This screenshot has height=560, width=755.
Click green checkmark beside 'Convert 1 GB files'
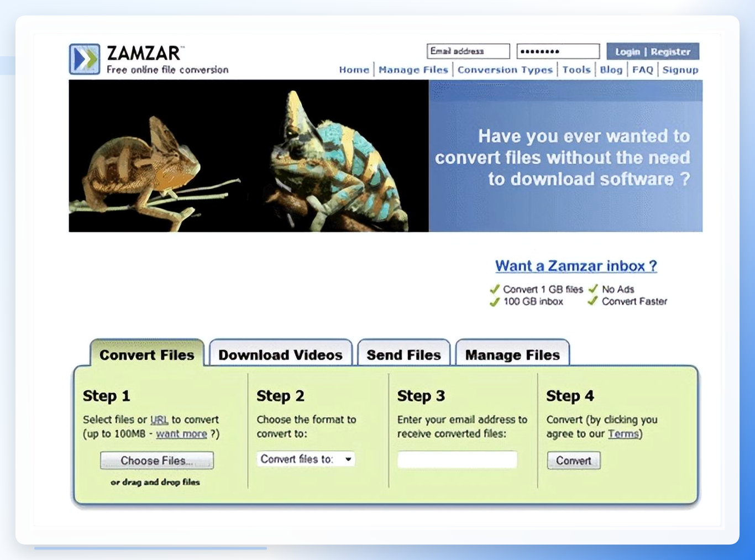pos(495,289)
